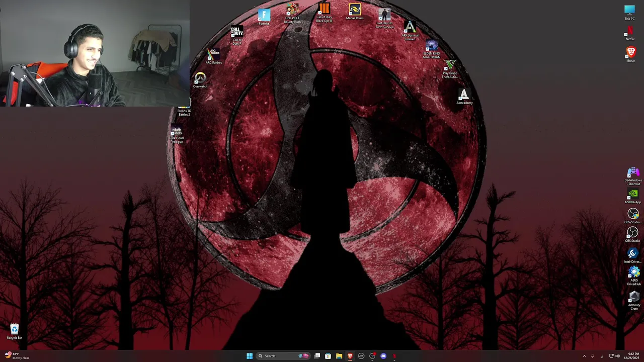Open Microsoft Store from the taskbar
Image resolution: width=644 pixels, height=362 pixels.
click(x=328, y=356)
